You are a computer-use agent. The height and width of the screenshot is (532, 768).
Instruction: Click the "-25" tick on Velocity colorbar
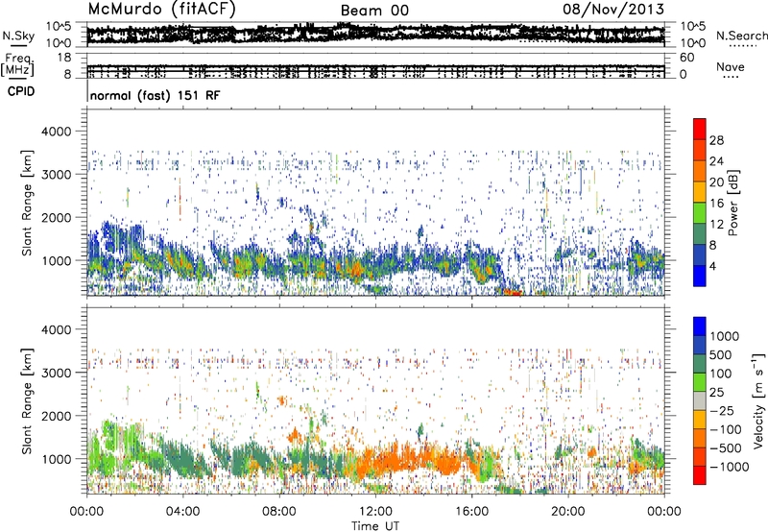[721, 411]
